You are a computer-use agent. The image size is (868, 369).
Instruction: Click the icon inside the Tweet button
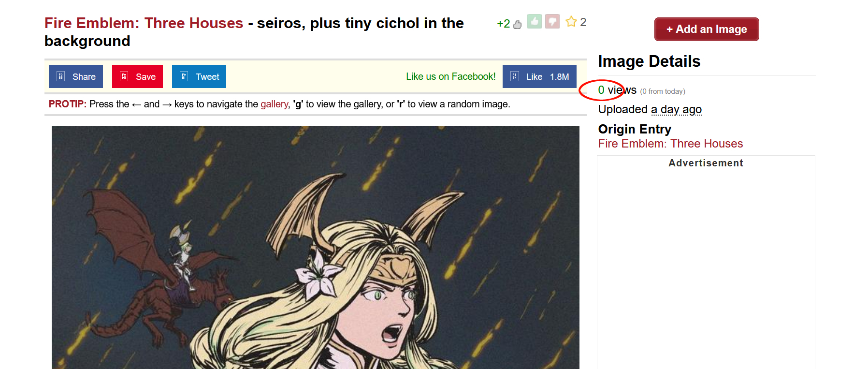184,76
